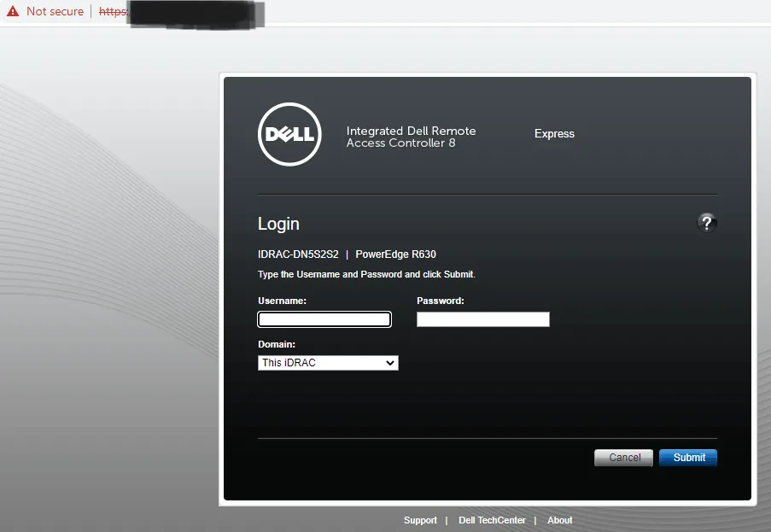Select the crossed-out https URL
Viewport: 771px width, 532px height.
coord(114,12)
